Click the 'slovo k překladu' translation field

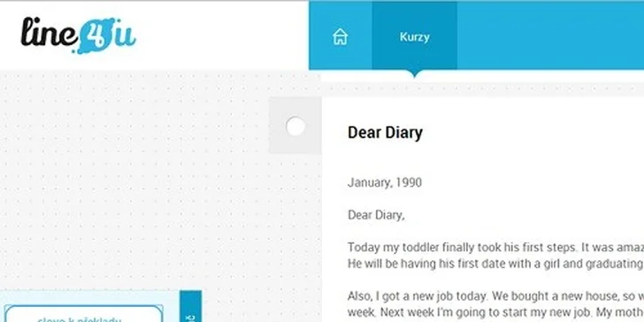[x=83, y=314]
